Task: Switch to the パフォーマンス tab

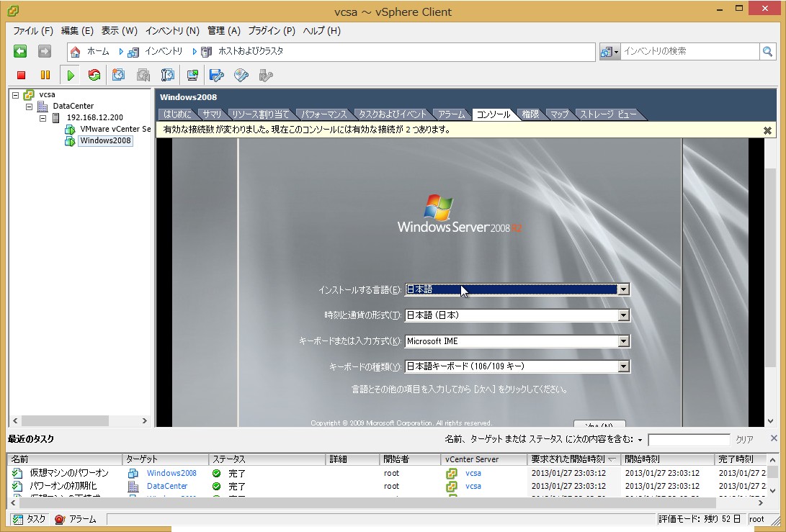Action: [323, 114]
